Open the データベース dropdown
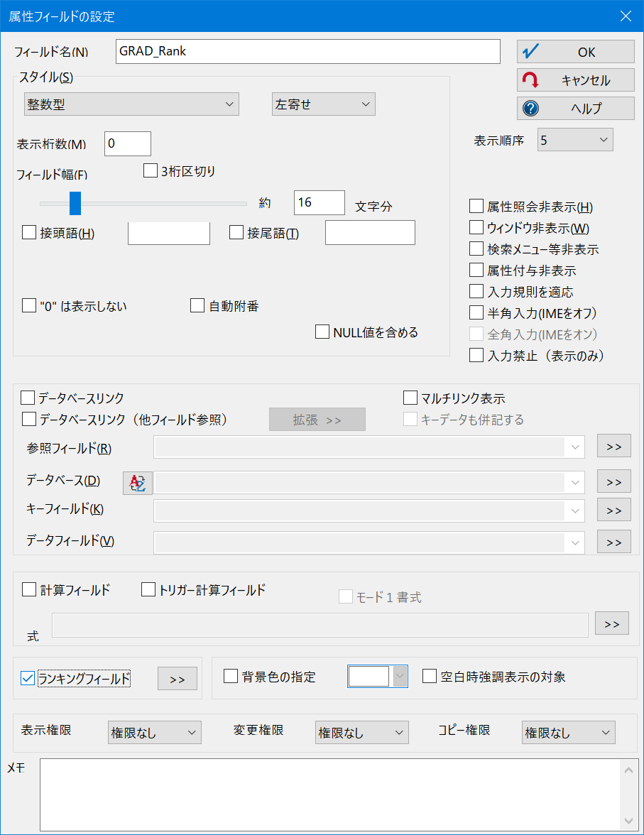Screen dimensions: 644x835 [369, 483]
